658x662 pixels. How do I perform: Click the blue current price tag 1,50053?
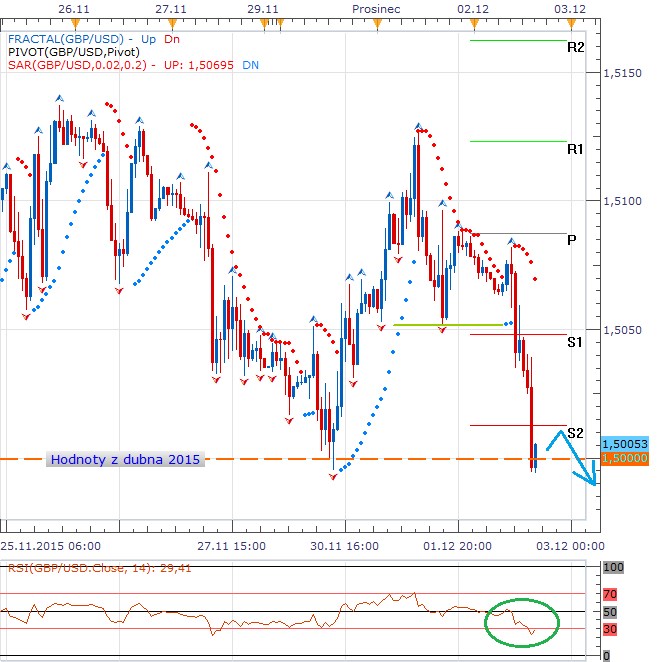625,444
